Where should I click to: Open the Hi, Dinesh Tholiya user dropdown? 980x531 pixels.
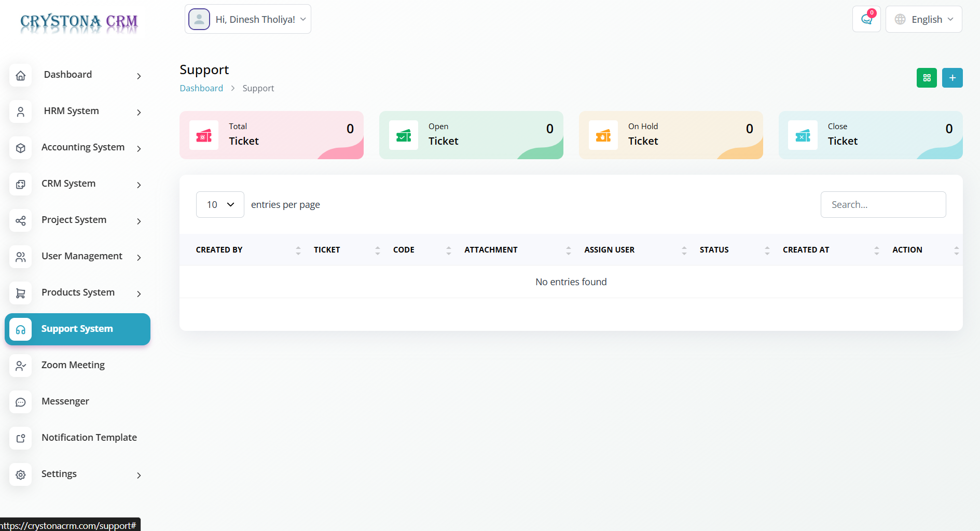tap(248, 19)
